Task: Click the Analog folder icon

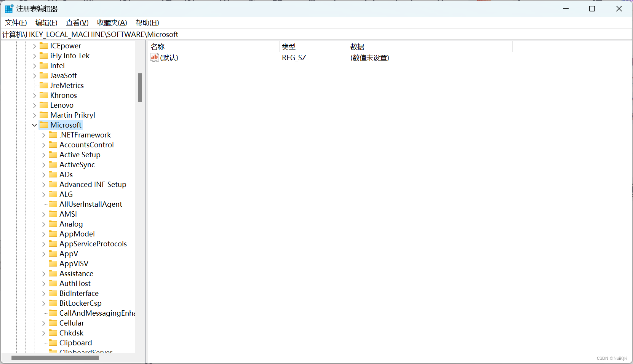Action: click(53, 224)
